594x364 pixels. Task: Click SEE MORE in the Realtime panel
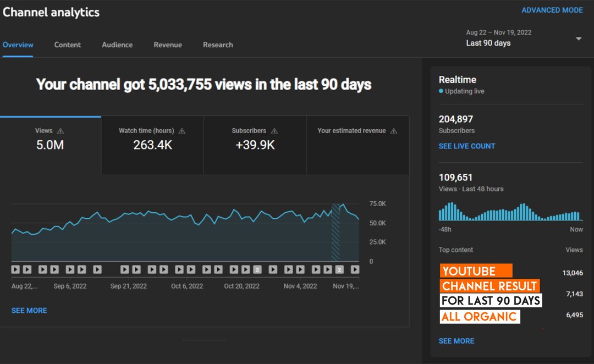(456, 341)
